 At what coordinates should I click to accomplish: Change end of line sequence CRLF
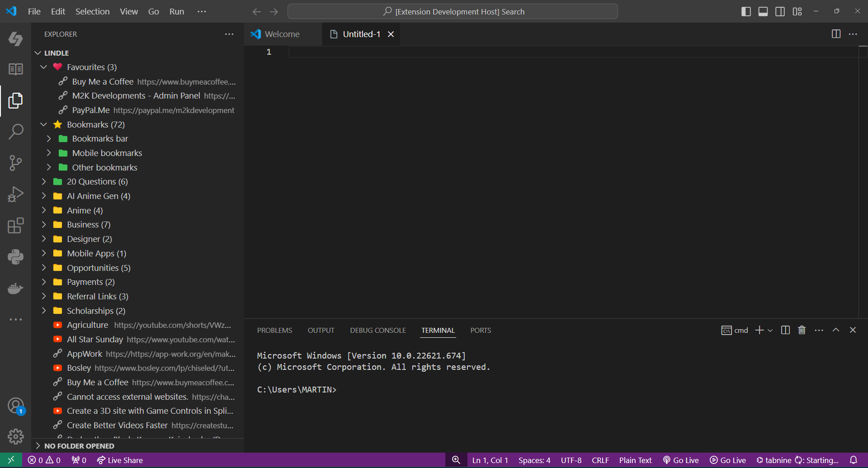point(600,460)
